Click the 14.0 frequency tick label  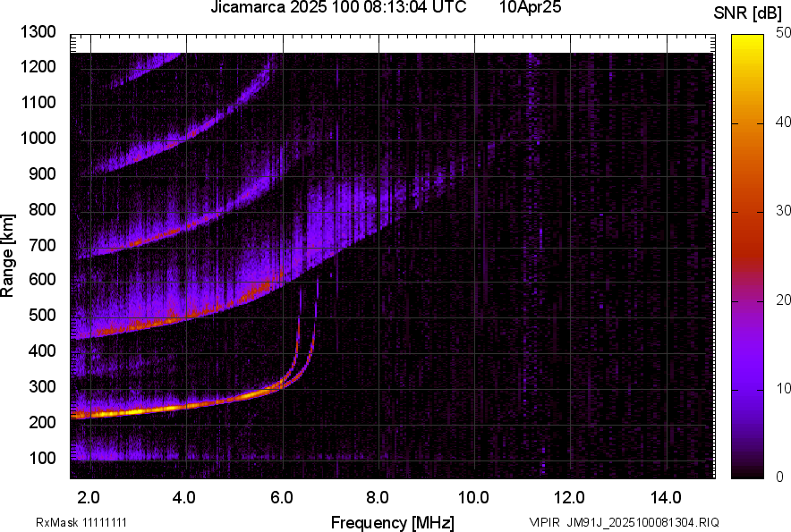click(666, 498)
